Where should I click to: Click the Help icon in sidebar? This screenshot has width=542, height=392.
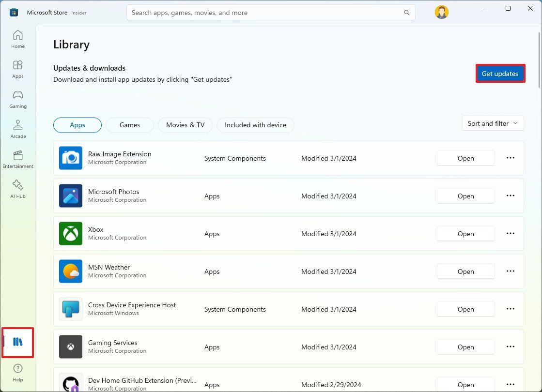click(17, 372)
